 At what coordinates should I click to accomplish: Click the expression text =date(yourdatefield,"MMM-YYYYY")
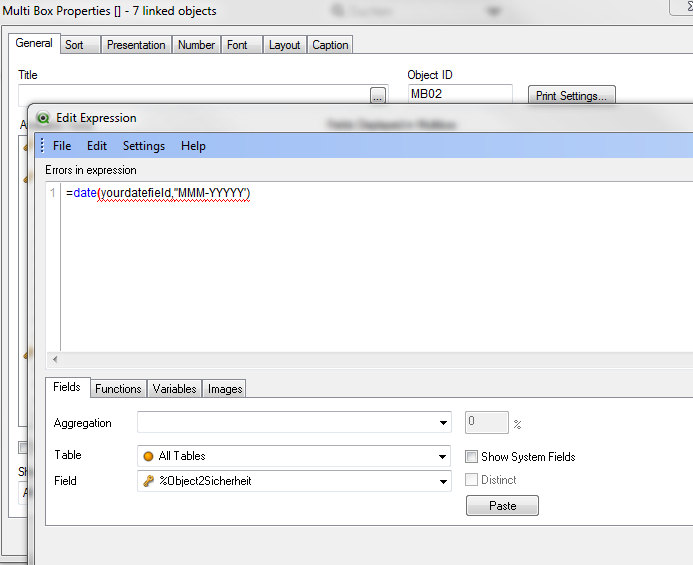158,193
